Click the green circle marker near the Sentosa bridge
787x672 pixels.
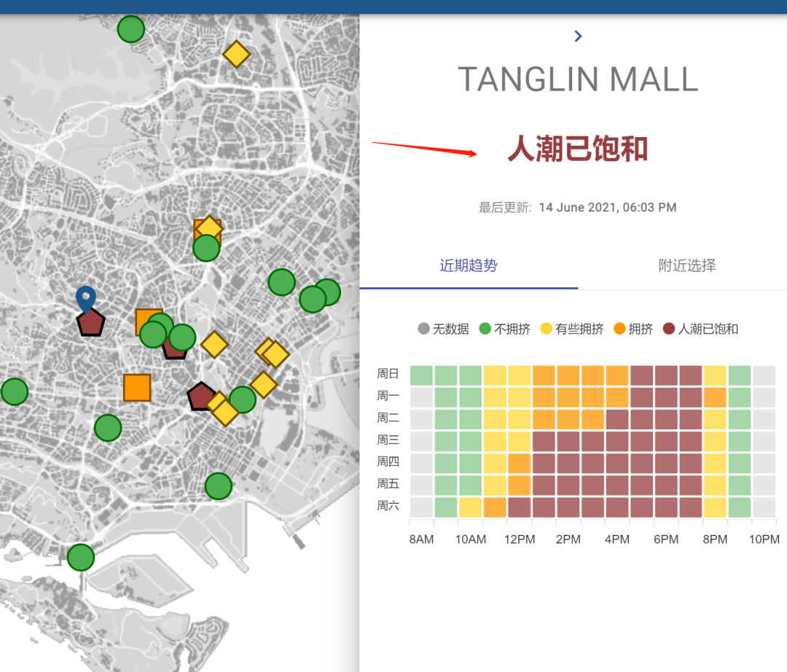point(81,557)
